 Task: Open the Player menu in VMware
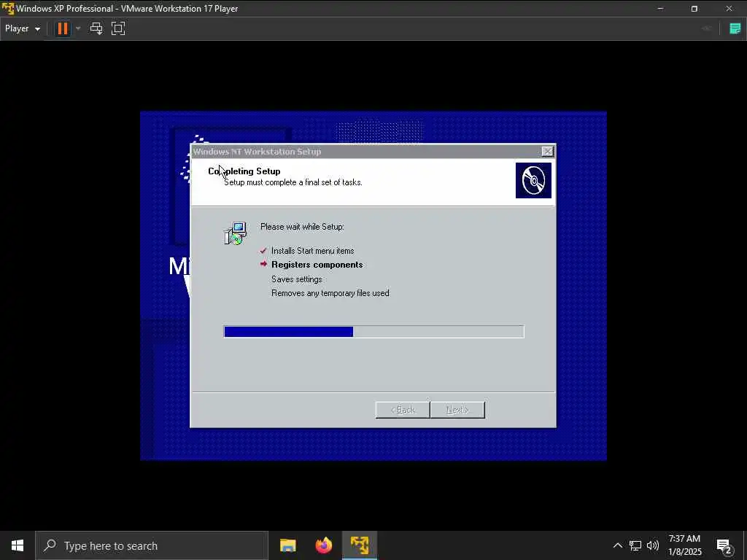pos(23,28)
